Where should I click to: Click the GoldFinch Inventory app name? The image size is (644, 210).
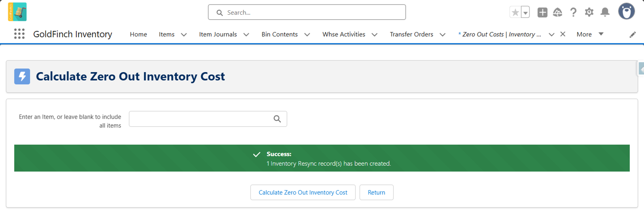(72, 34)
